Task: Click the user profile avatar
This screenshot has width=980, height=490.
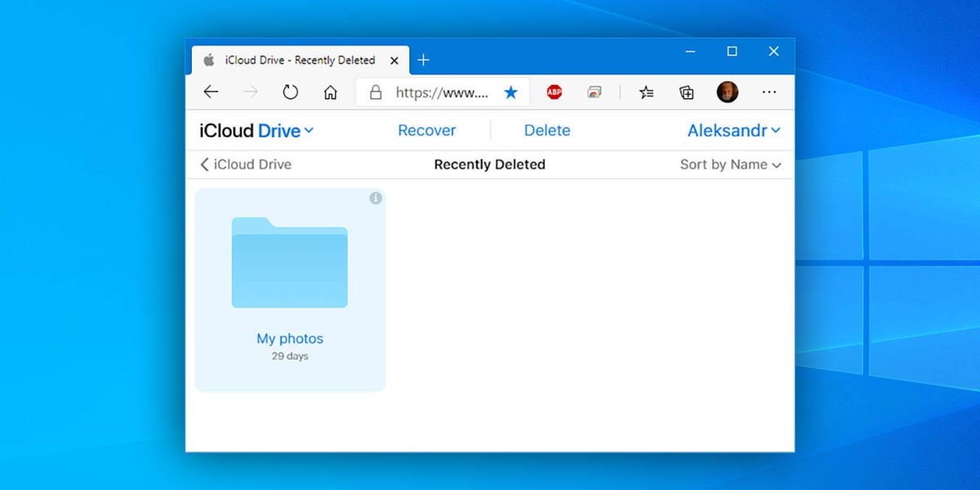Action: (x=727, y=92)
